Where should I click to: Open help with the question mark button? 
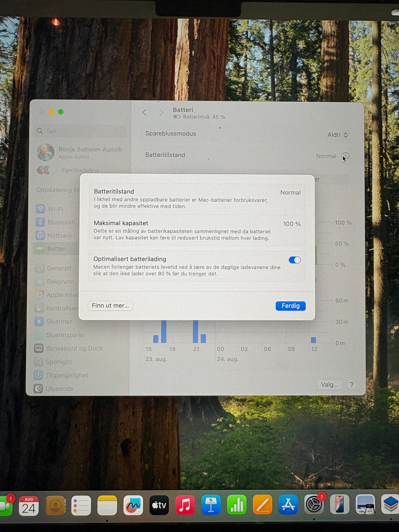(x=352, y=384)
